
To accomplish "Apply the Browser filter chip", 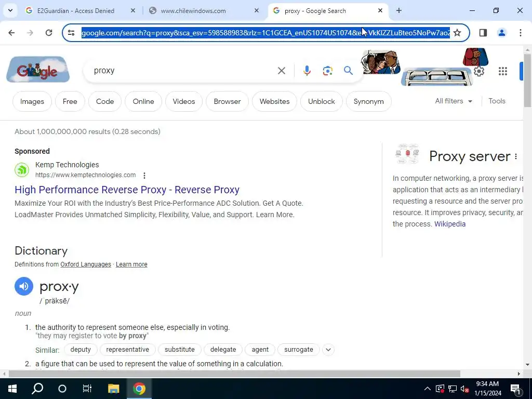I will point(228,101).
